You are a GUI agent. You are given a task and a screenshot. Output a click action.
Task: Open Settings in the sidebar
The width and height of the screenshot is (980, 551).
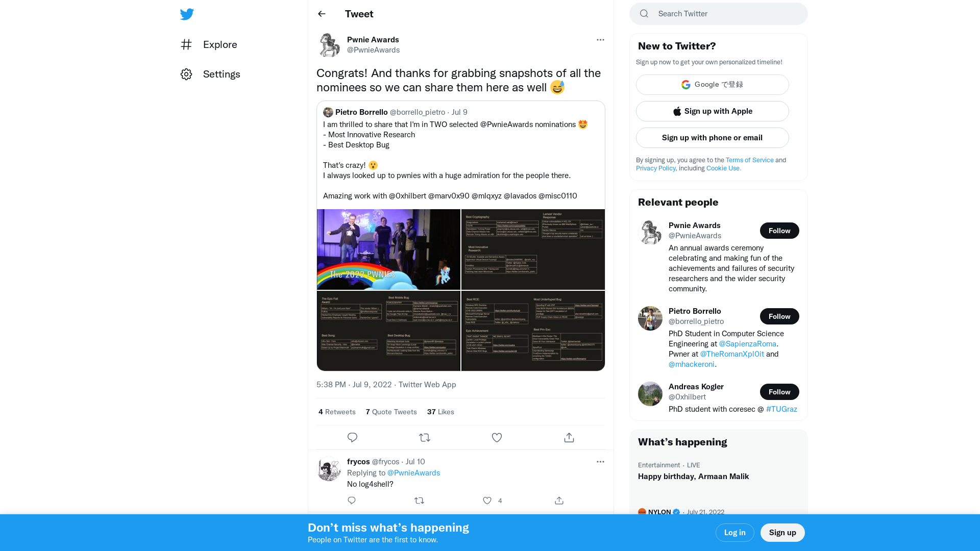[x=210, y=74]
